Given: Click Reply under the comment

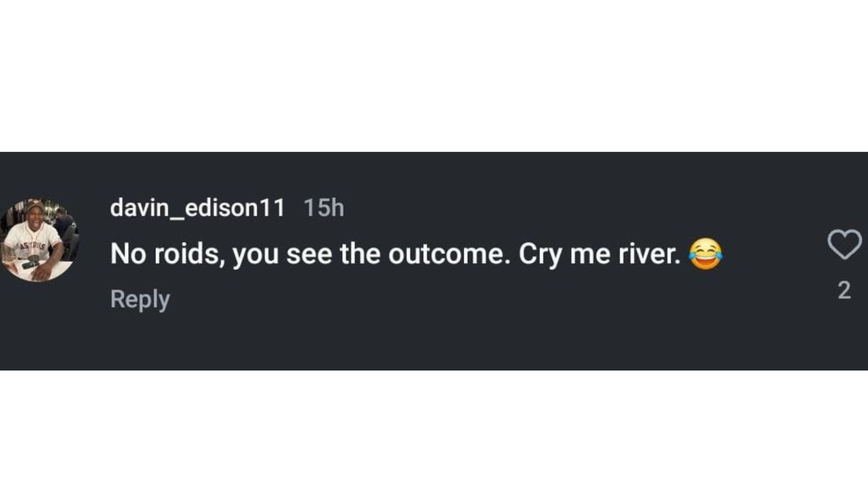Looking at the screenshot, I should pos(140,299).
